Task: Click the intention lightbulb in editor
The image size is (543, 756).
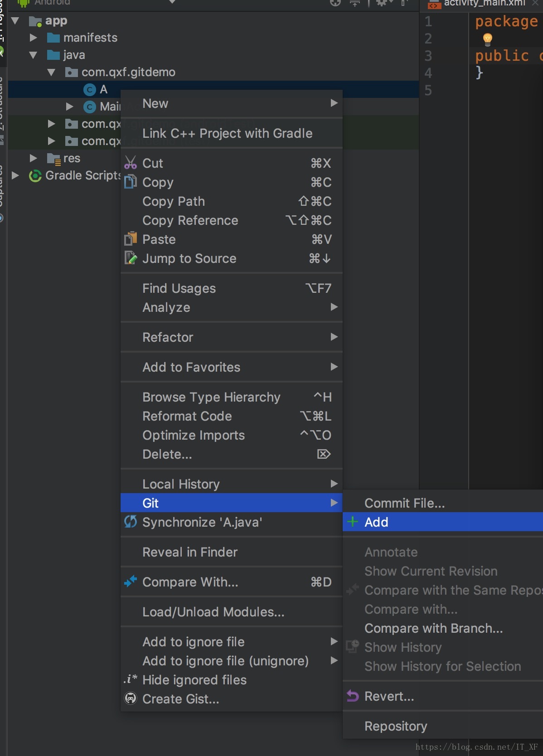Action: (488, 39)
